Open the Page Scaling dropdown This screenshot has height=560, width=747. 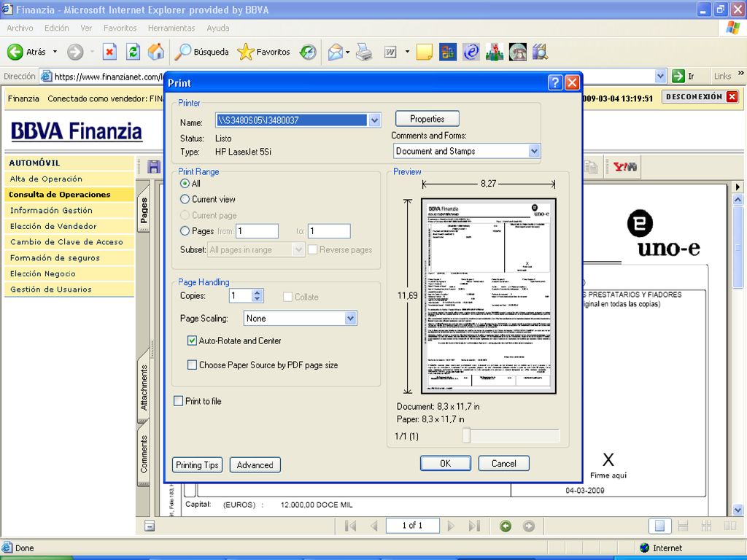[x=351, y=318]
